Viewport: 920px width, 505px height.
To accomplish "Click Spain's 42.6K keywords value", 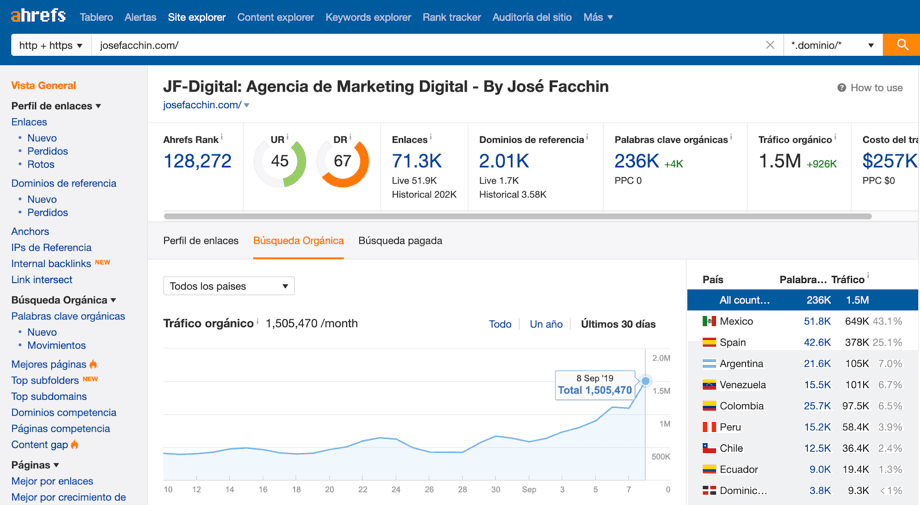I will [817, 343].
